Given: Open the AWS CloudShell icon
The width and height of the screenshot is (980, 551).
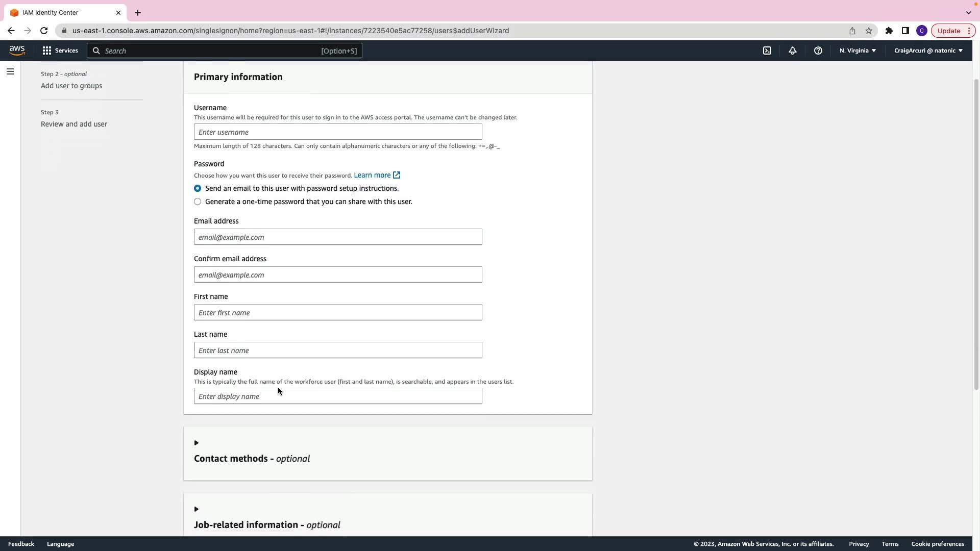Looking at the screenshot, I should [x=767, y=51].
